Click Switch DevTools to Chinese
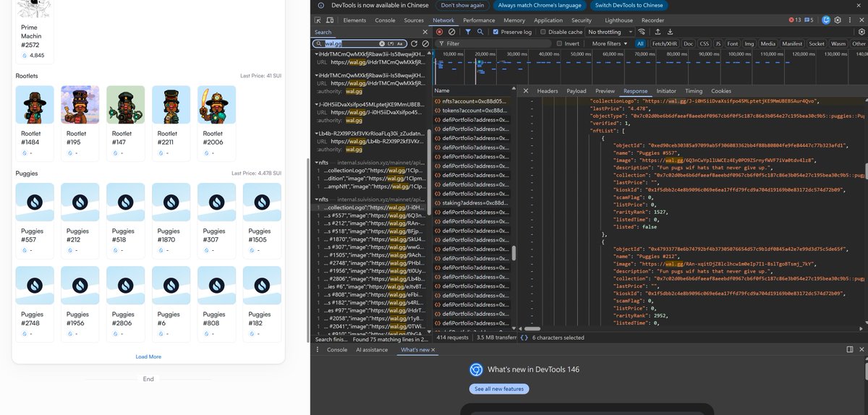The image size is (868, 415). pyautogui.click(x=628, y=5)
